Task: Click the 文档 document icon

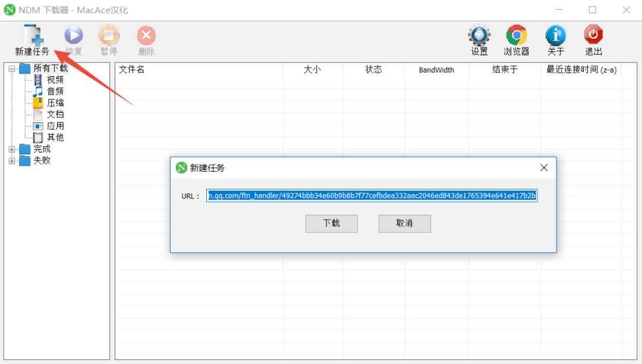Action: coord(37,114)
